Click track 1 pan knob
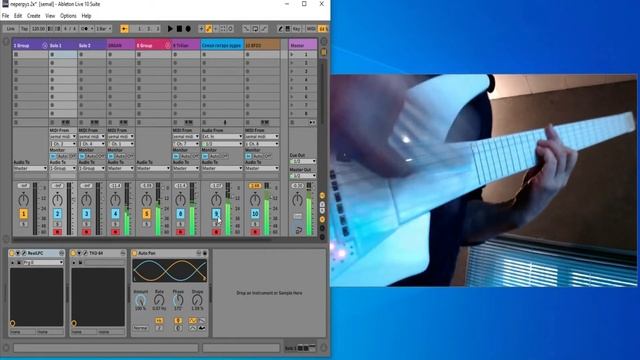This screenshot has width=640, height=360. (x=24, y=200)
